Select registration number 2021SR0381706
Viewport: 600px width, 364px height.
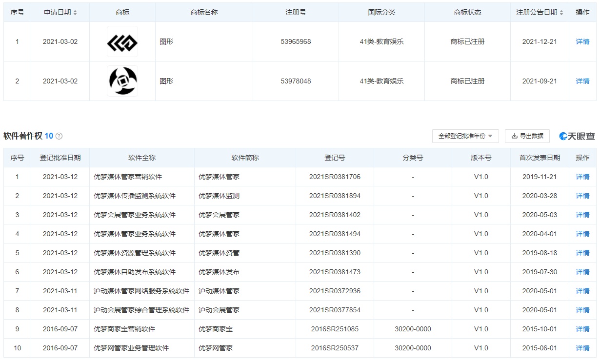tap(335, 177)
